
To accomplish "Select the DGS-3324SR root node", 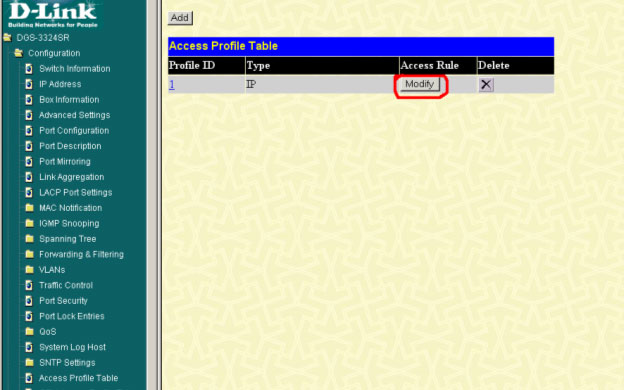I will coord(43,38).
